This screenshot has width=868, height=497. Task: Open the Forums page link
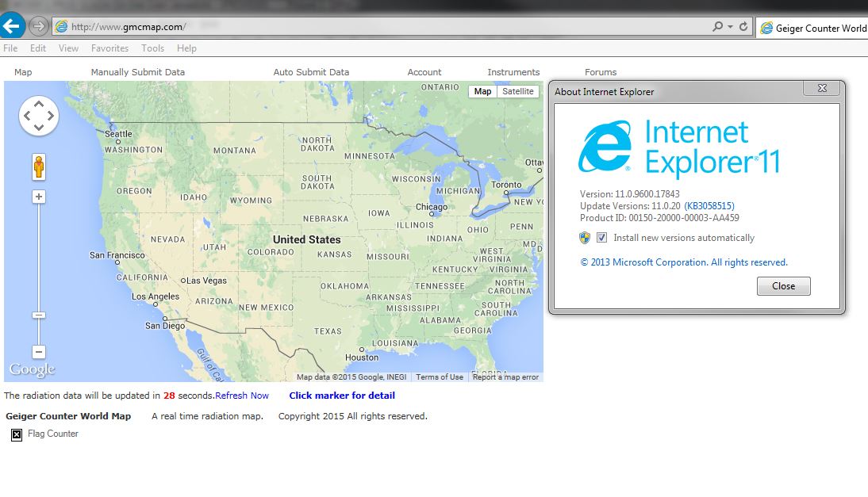[601, 72]
